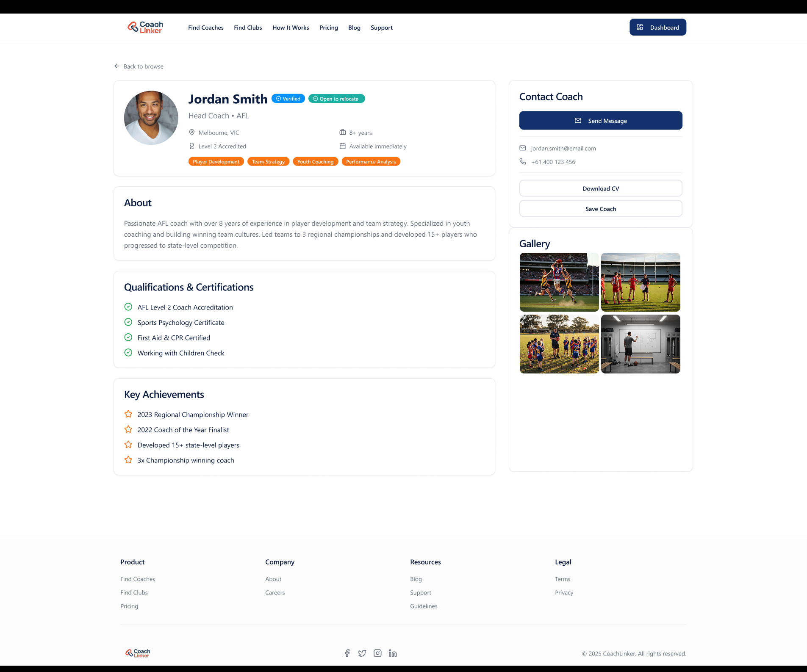Open Guidelines link in footer
Viewport: 807px width, 672px height.
coord(424,606)
